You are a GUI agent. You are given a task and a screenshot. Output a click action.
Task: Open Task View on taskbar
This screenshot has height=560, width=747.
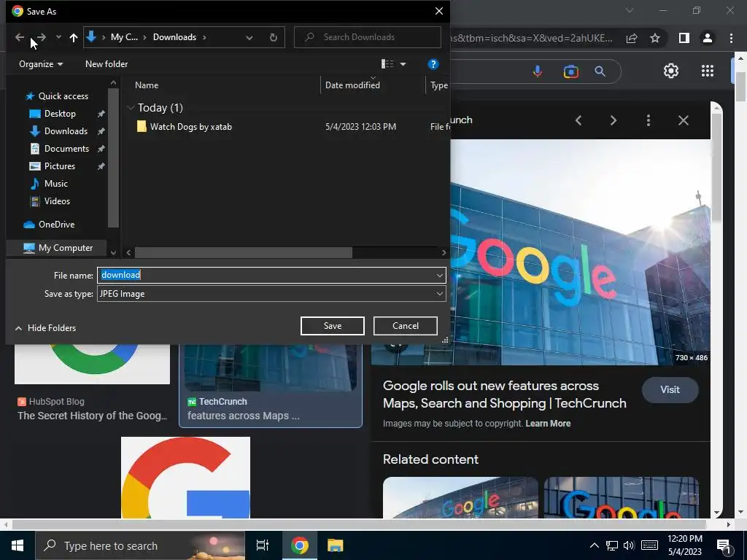[x=263, y=545]
